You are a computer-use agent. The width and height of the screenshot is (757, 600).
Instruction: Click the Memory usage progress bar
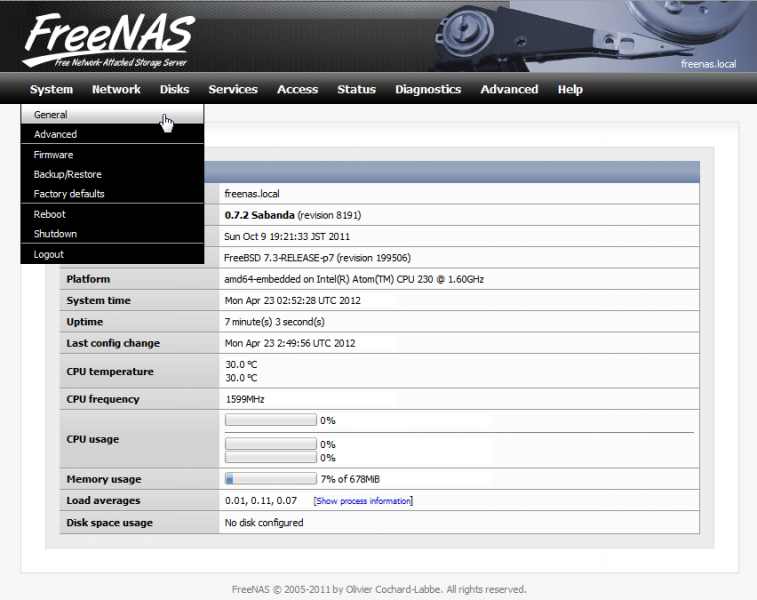point(271,479)
